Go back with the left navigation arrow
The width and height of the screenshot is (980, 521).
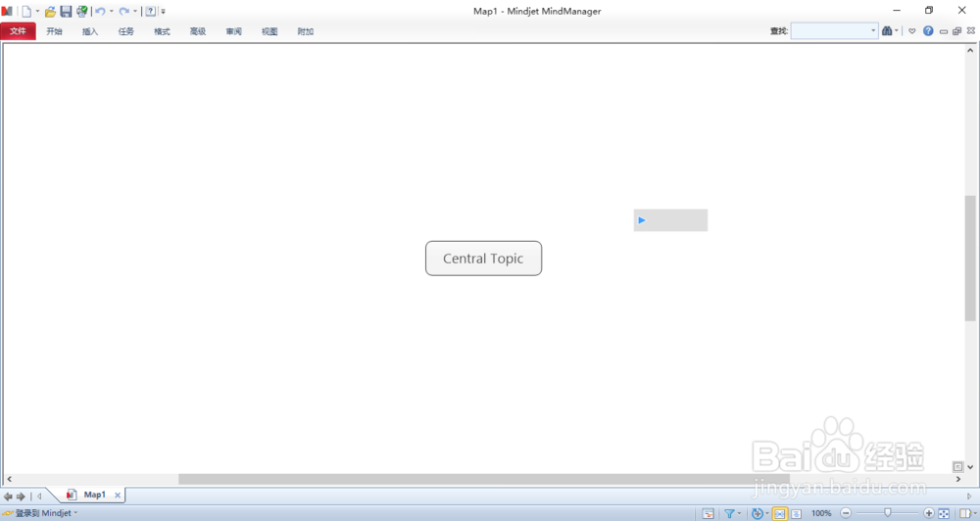pos(8,497)
